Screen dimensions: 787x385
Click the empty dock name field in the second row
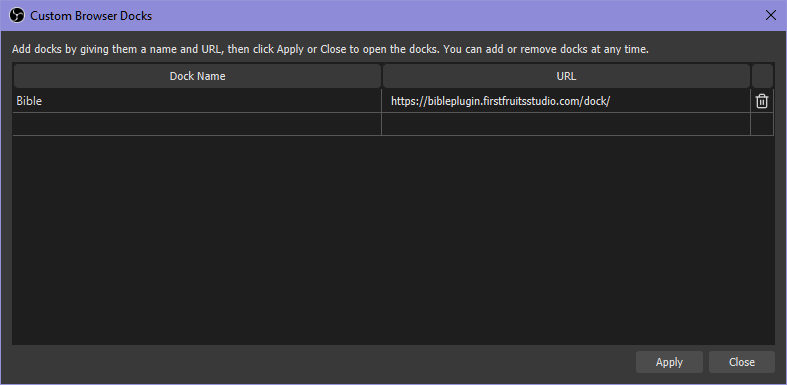pos(197,124)
